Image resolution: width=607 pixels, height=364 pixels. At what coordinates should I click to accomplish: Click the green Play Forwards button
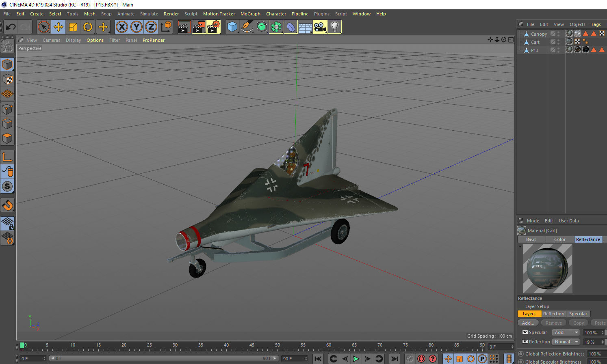(x=356, y=359)
